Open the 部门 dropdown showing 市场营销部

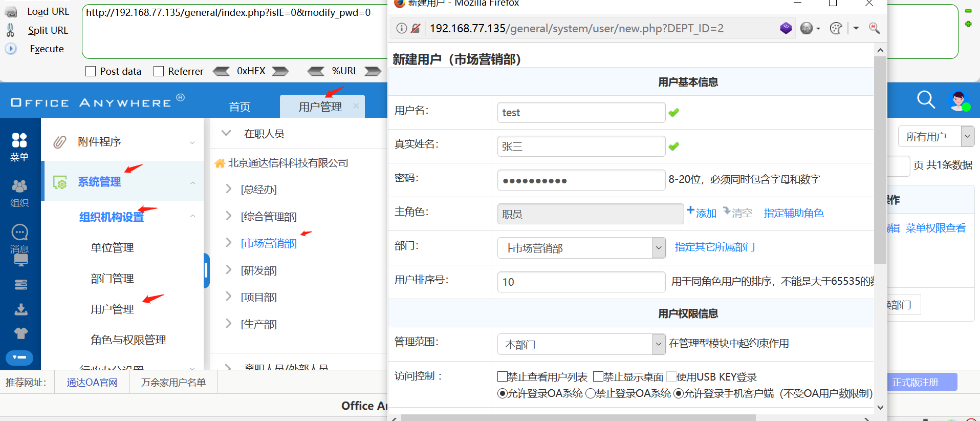[581, 248]
